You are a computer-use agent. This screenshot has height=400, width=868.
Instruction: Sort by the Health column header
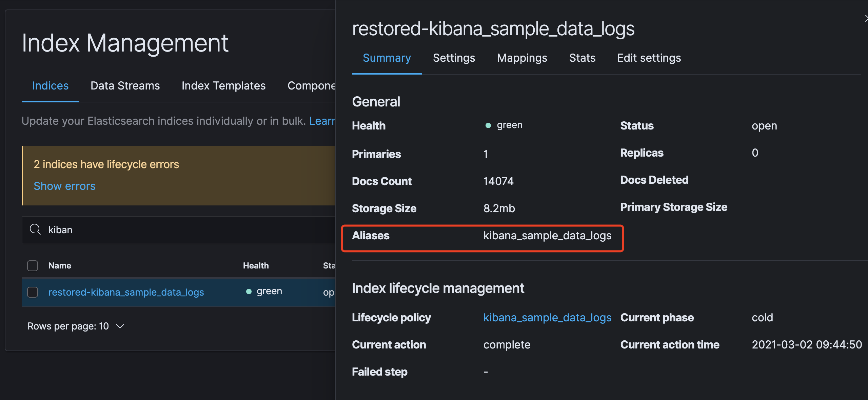click(256, 265)
